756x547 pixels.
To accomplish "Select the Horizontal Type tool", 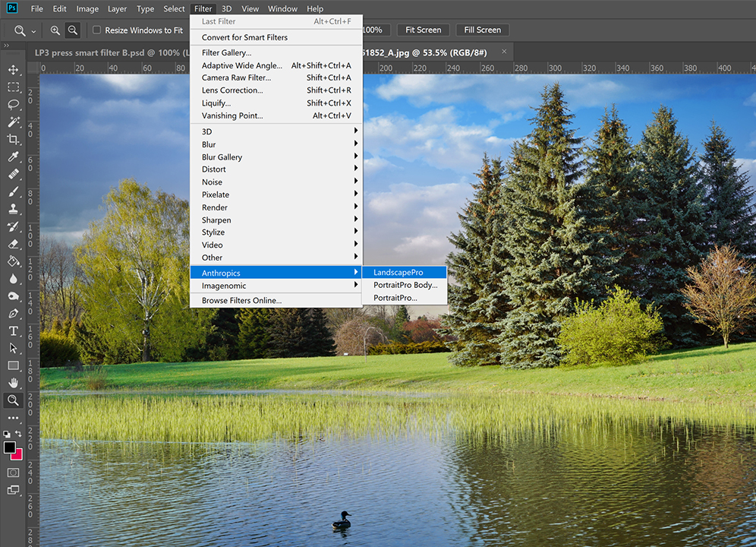I will coord(12,330).
